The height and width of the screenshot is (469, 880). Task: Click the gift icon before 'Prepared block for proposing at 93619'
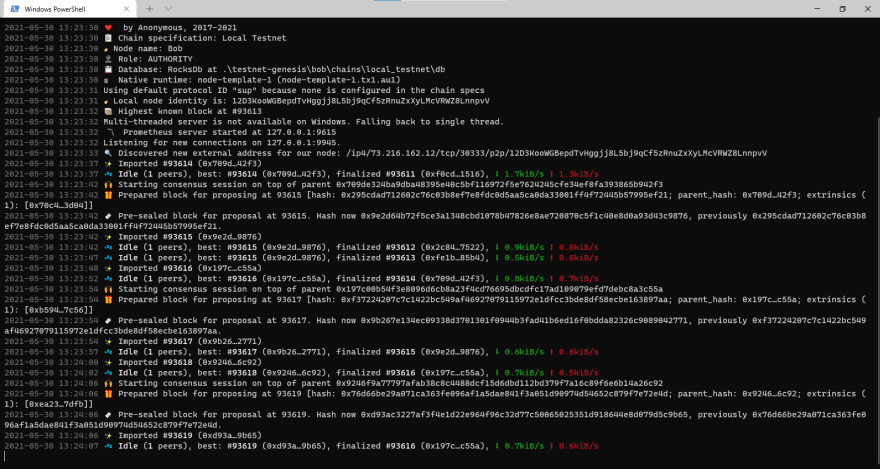[108, 394]
